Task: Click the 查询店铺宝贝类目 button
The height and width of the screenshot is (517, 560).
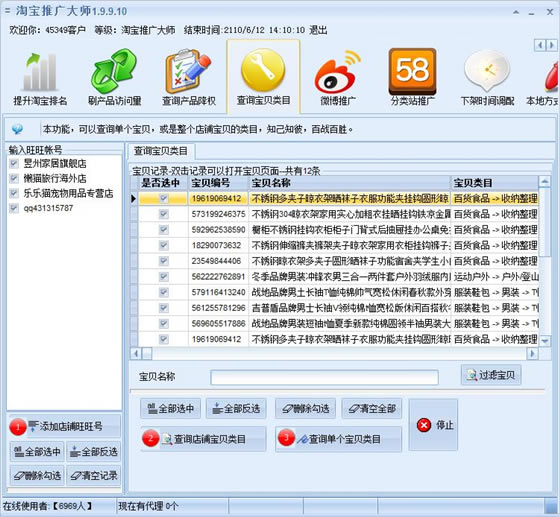Action: (x=204, y=439)
